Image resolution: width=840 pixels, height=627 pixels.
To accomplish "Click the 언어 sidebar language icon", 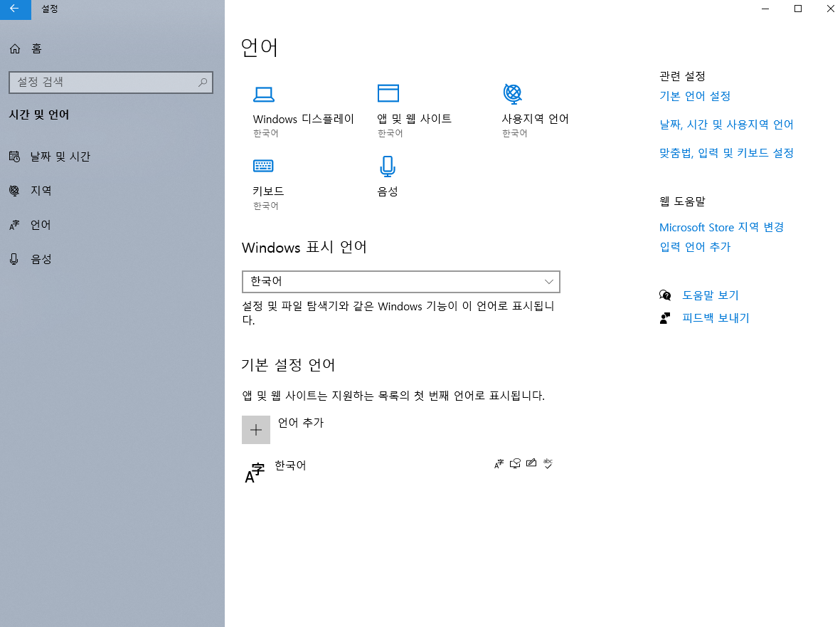I will pos(14,225).
